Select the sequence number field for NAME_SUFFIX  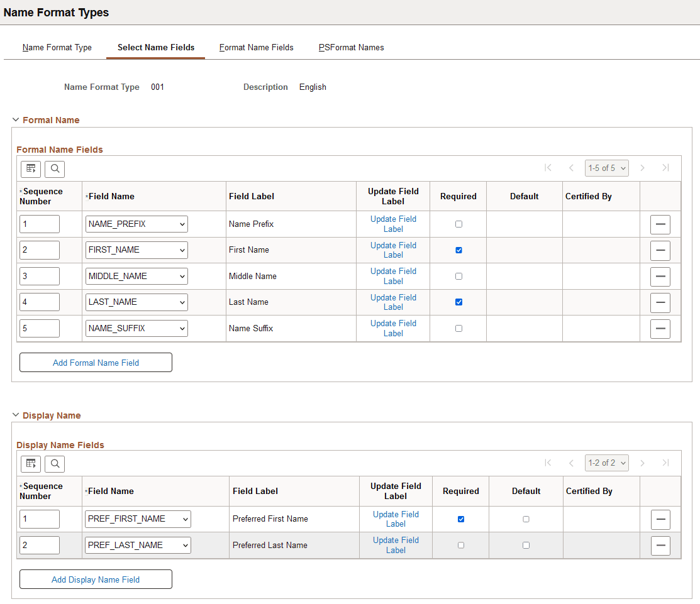tap(39, 328)
